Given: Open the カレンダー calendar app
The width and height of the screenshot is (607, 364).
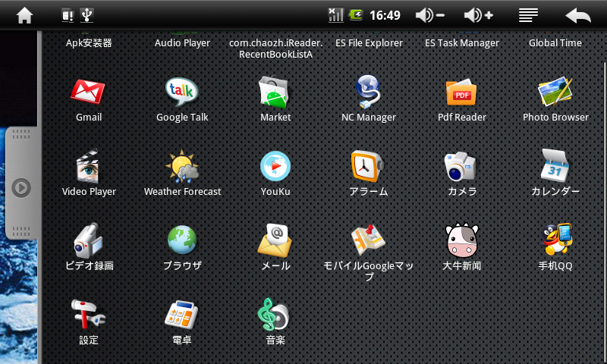Looking at the screenshot, I should pos(555,165).
